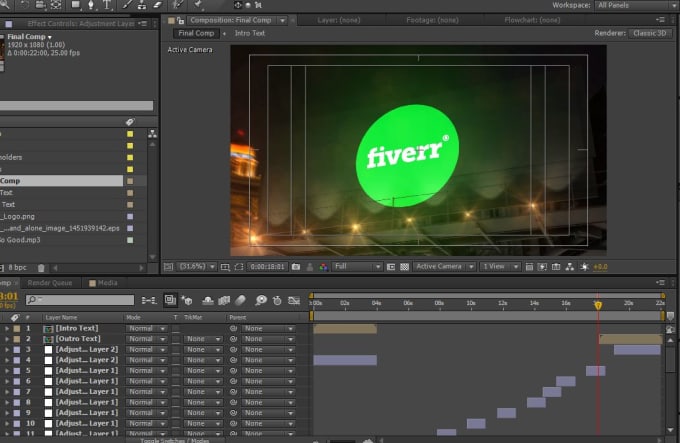Open the Graph Editor
The width and height of the screenshot is (680, 443).
294,300
